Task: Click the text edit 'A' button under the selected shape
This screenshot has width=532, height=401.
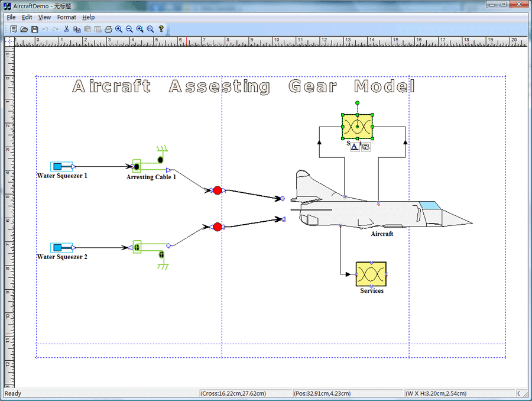Action: [x=355, y=147]
